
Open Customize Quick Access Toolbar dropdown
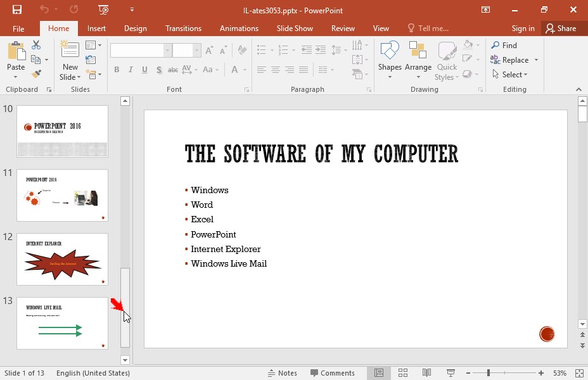132,9
